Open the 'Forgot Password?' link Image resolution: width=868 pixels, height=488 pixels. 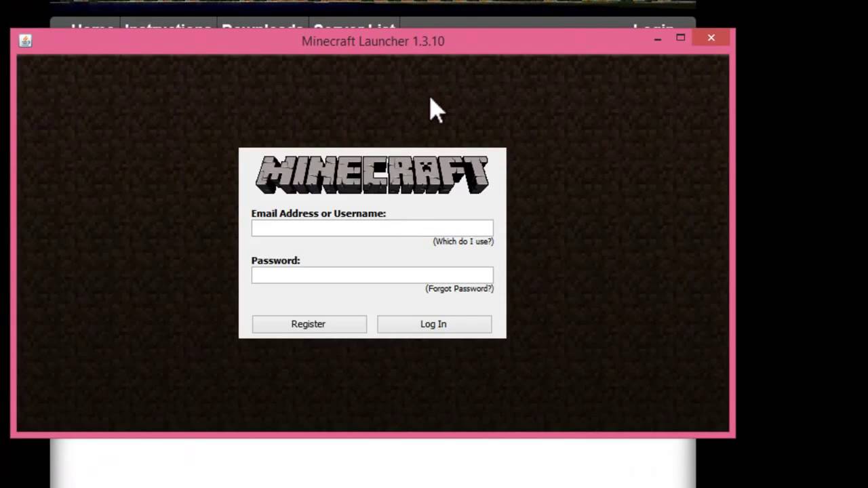tap(459, 289)
